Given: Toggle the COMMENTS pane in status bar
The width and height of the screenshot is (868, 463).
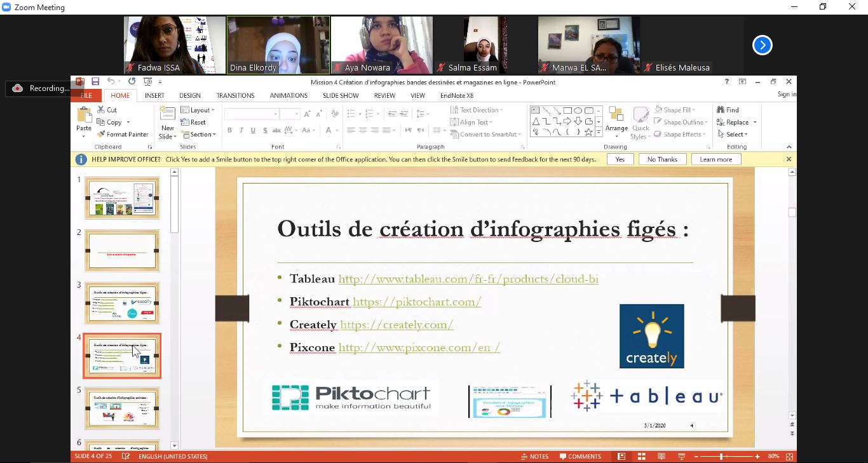Looking at the screenshot, I should pyautogui.click(x=580, y=456).
